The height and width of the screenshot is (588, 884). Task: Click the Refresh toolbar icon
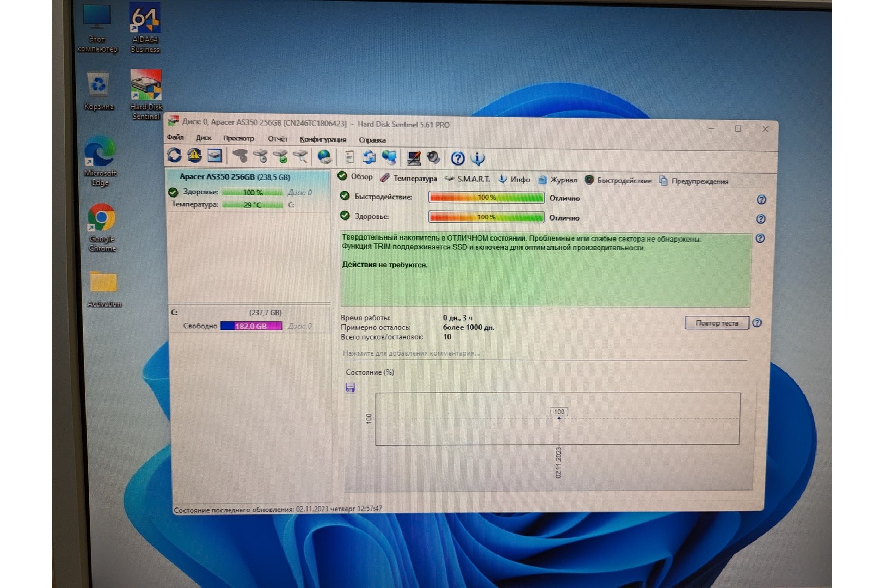[x=174, y=156]
